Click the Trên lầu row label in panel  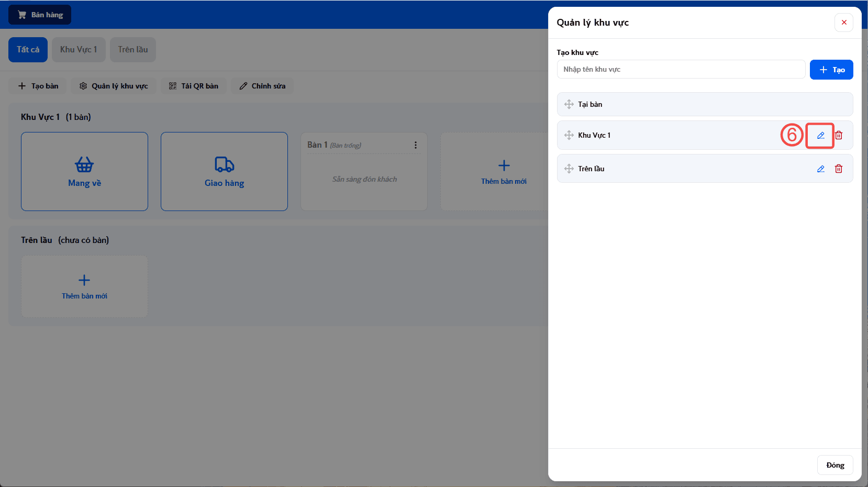click(x=591, y=169)
